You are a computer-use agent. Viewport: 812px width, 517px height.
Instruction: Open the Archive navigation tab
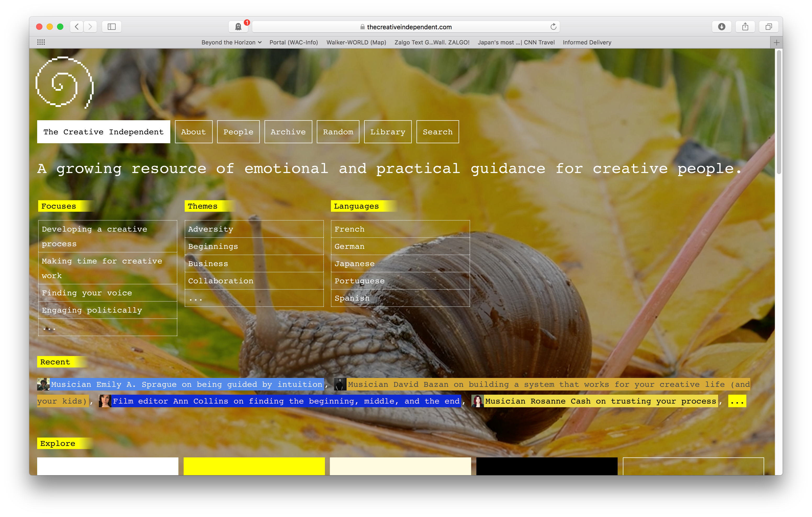(x=288, y=132)
